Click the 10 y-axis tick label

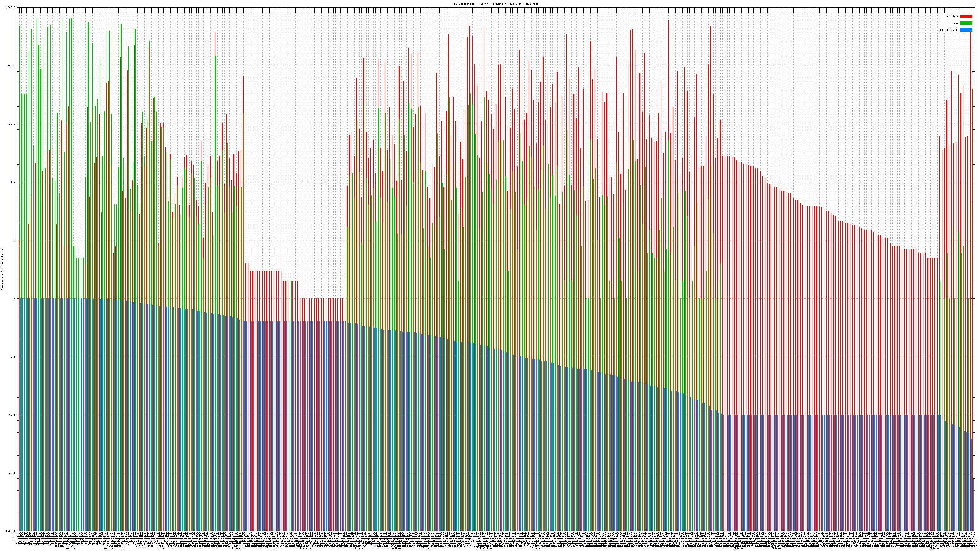coord(14,240)
